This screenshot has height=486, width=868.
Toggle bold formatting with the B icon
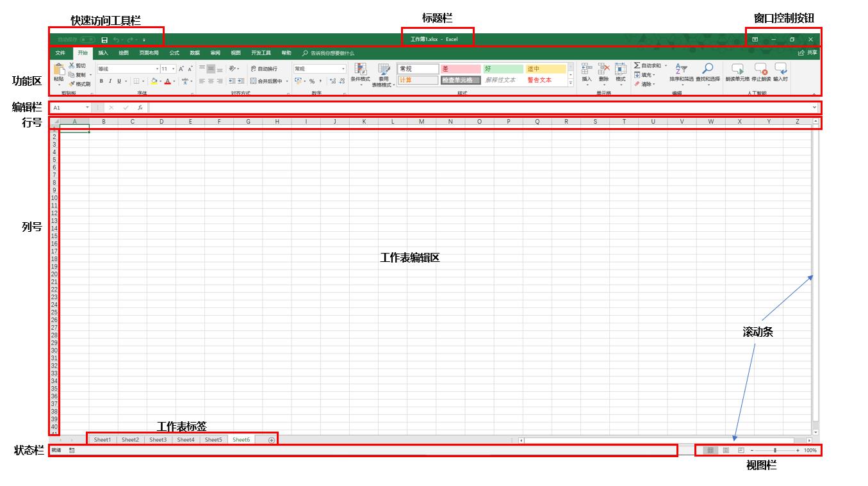(101, 80)
